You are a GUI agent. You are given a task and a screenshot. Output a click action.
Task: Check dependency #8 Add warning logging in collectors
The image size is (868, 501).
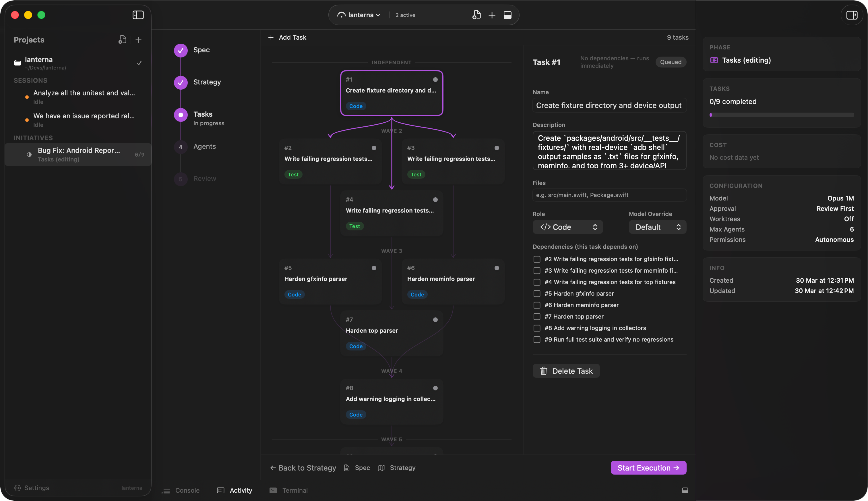tap(536, 328)
